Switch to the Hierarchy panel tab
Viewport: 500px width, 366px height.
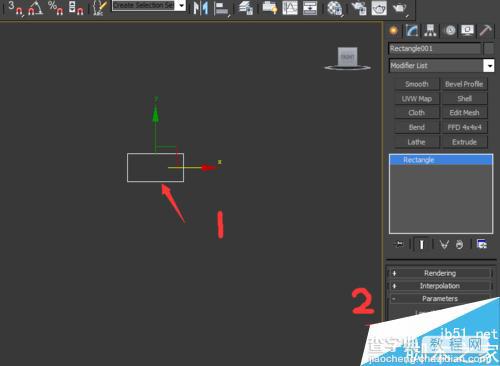coord(430,31)
